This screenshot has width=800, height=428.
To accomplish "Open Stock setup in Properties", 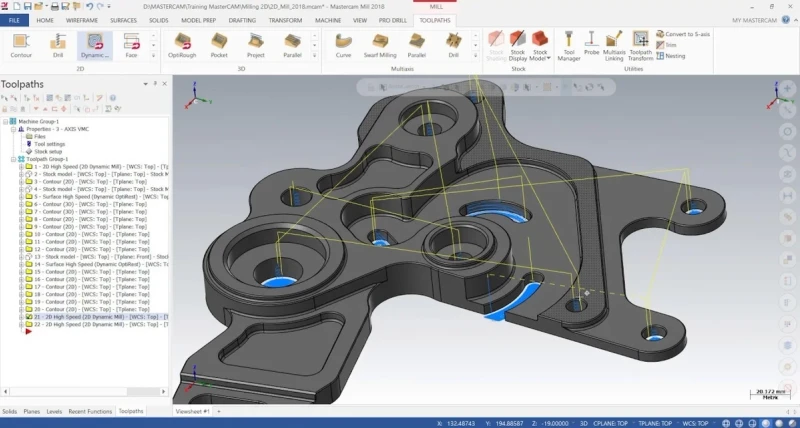I will click(48, 152).
